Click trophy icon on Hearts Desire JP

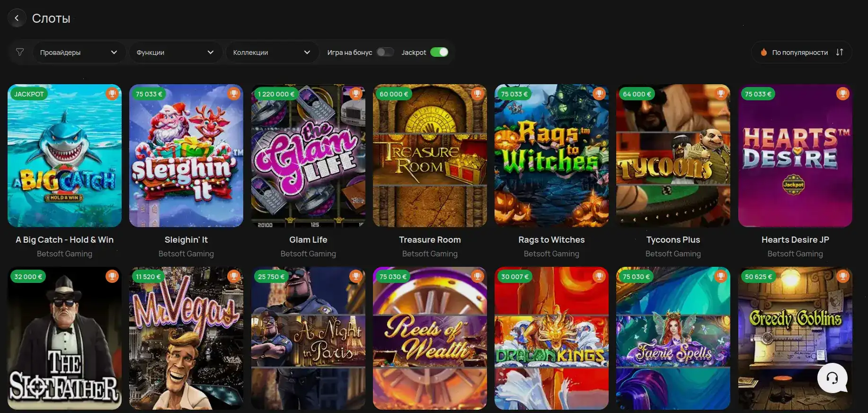[842, 94]
